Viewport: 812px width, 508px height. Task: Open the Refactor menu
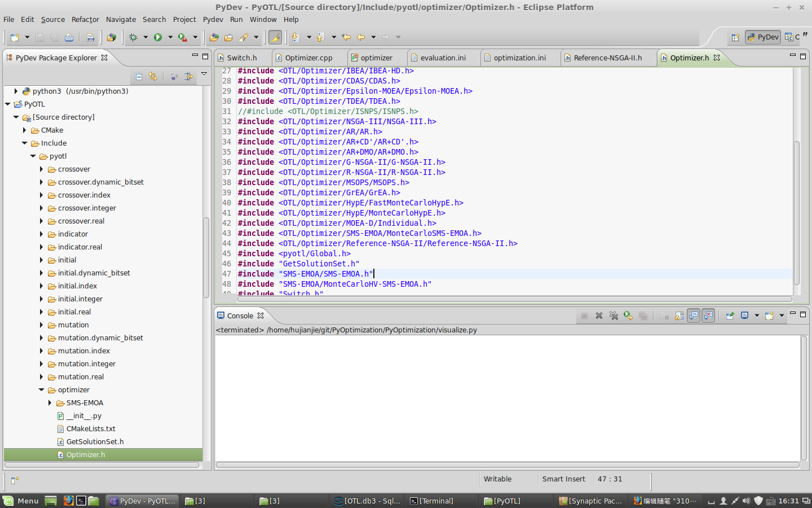85,19
